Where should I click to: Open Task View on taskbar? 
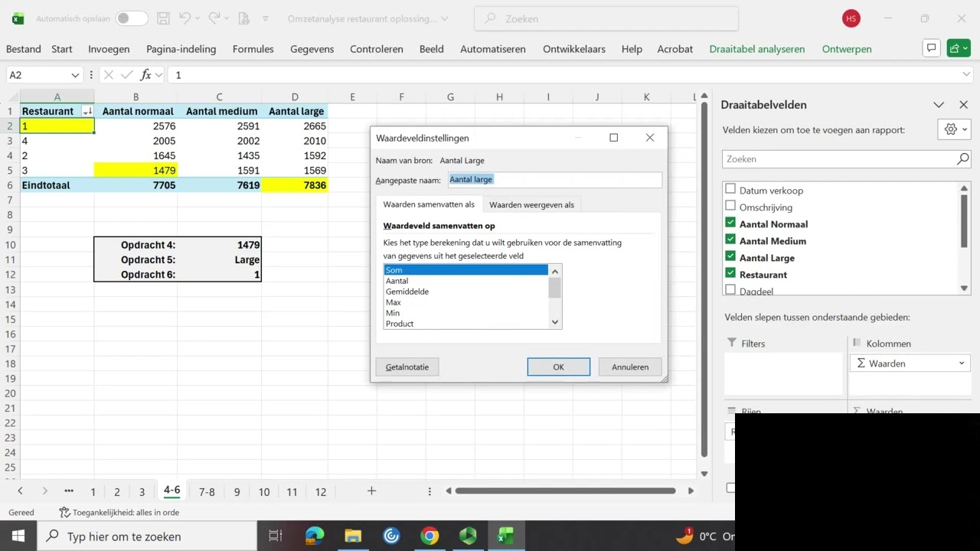(276, 536)
